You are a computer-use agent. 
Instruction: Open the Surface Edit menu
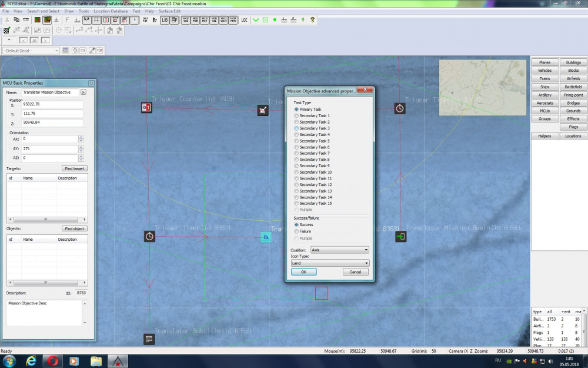click(169, 11)
